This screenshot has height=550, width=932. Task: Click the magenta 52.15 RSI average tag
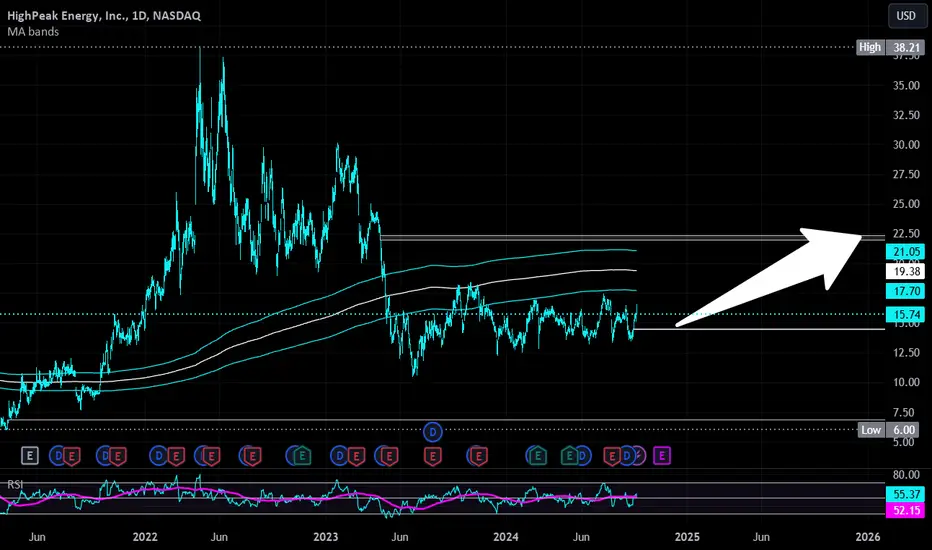(905, 510)
